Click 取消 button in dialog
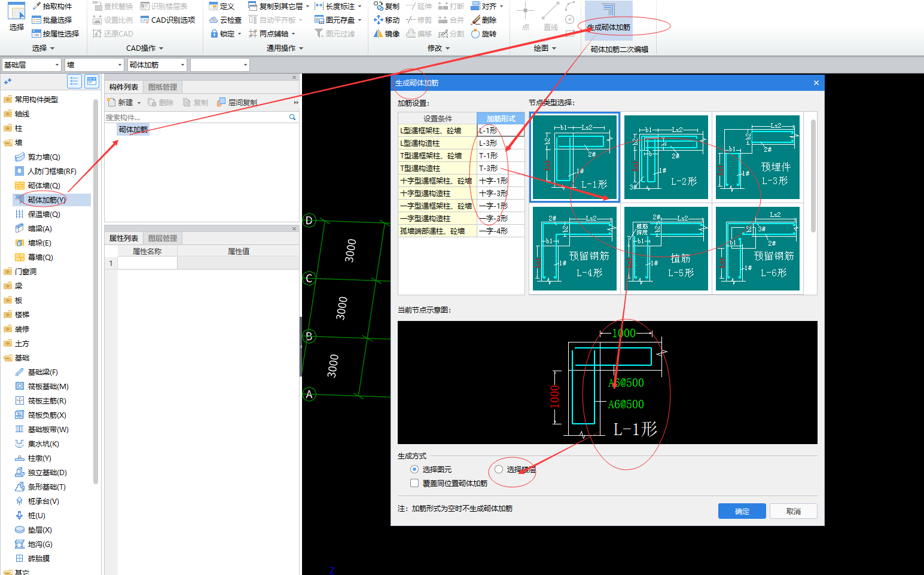The height and width of the screenshot is (575, 924). pyautogui.click(x=794, y=511)
